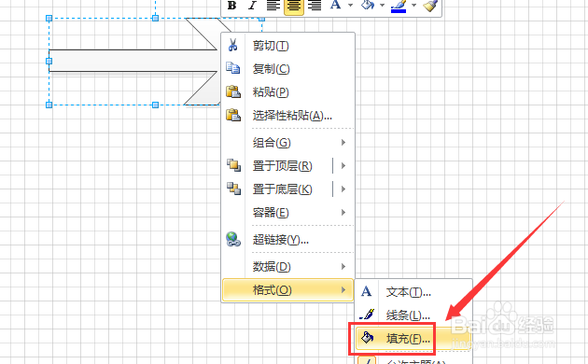
Task: Click the text A icon in submenu
Action: [367, 291]
